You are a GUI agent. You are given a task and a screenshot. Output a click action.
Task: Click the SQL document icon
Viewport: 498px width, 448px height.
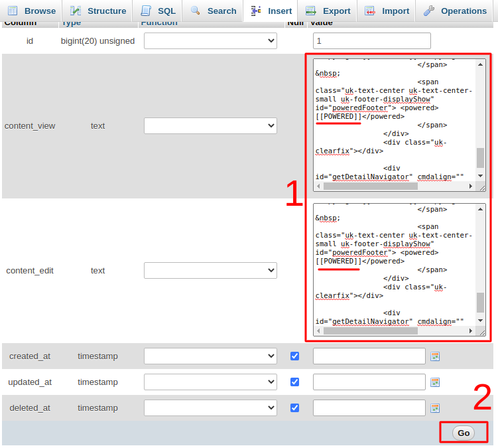point(146,11)
